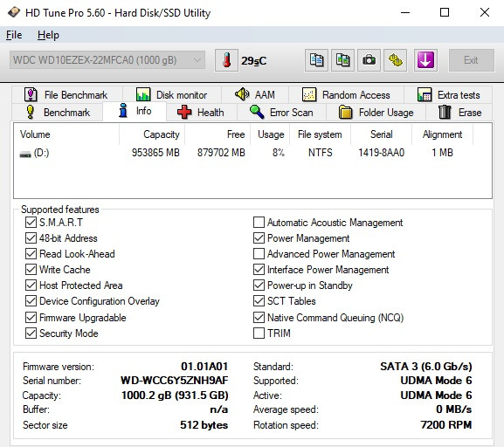Screen dimensions: 504x447
Task: Click the copy screenshot to clipboard icon
Action: (343, 60)
